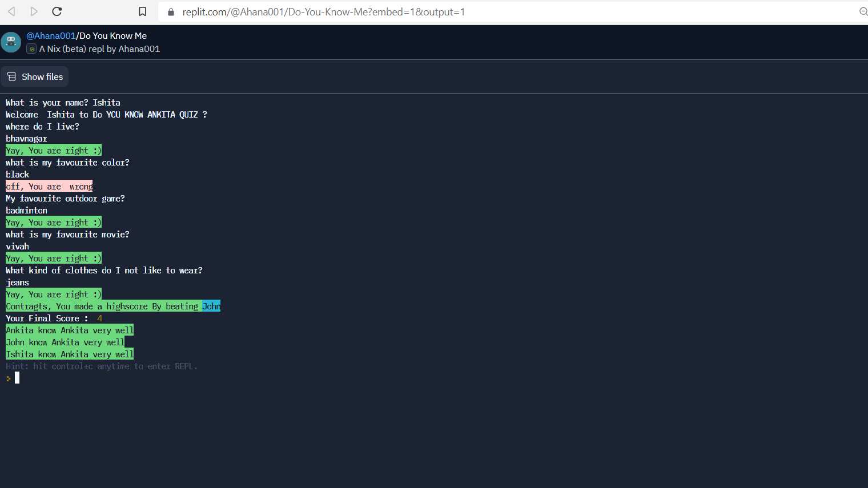Reload the repl using the refresh icon
This screenshot has width=868, height=488.
point(57,11)
